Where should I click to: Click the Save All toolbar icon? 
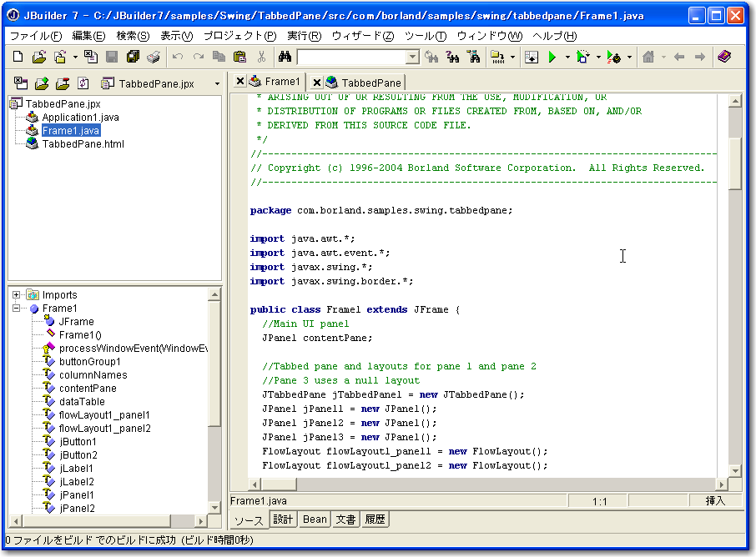pyautogui.click(x=133, y=57)
